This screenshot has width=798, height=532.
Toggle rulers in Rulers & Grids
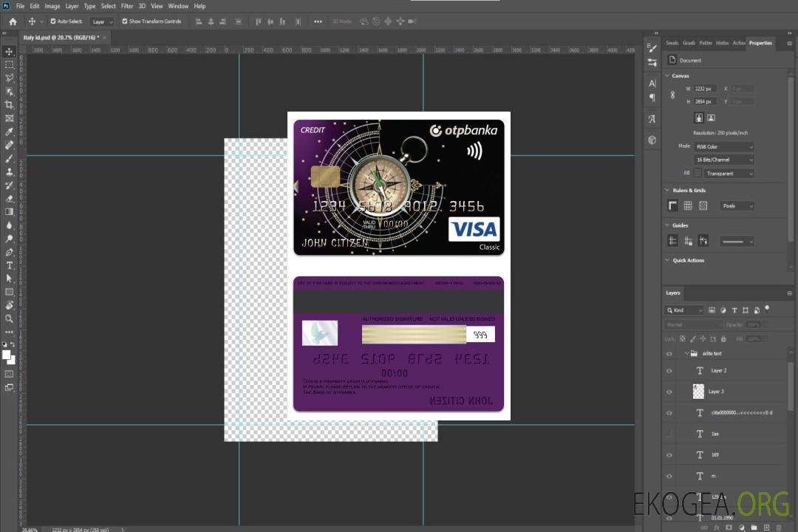[x=673, y=205]
